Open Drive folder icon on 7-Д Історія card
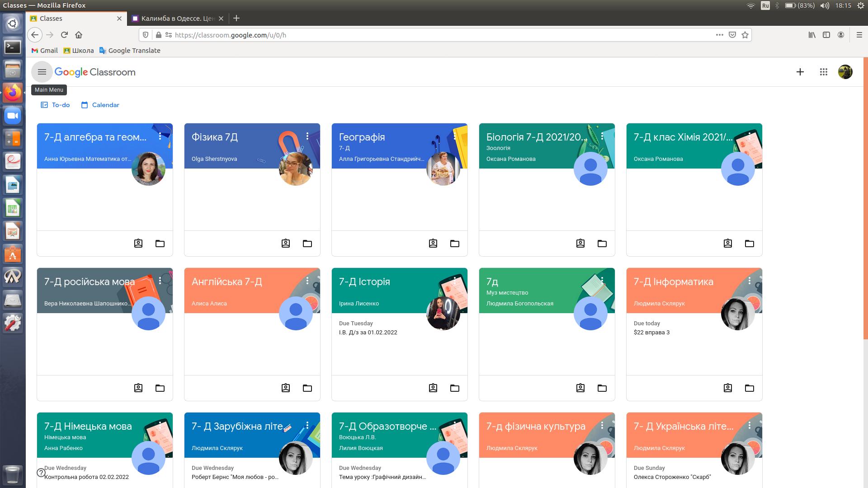 point(454,388)
